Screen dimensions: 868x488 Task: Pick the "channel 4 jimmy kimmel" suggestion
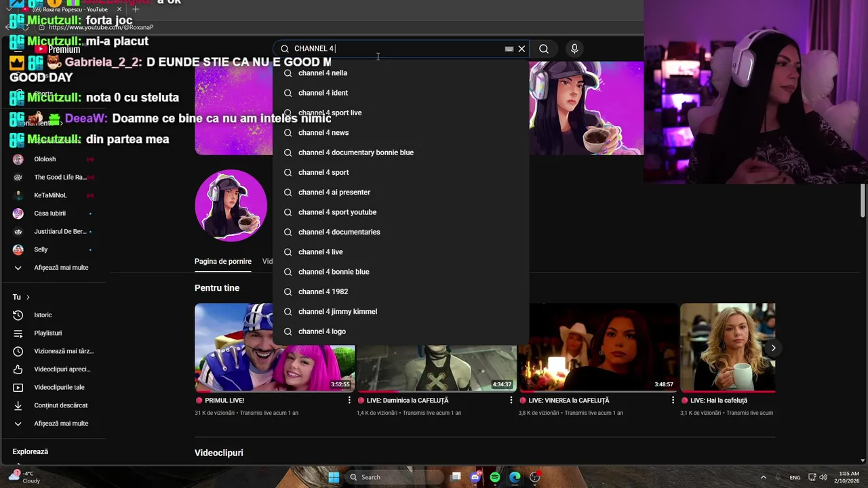(x=400, y=312)
